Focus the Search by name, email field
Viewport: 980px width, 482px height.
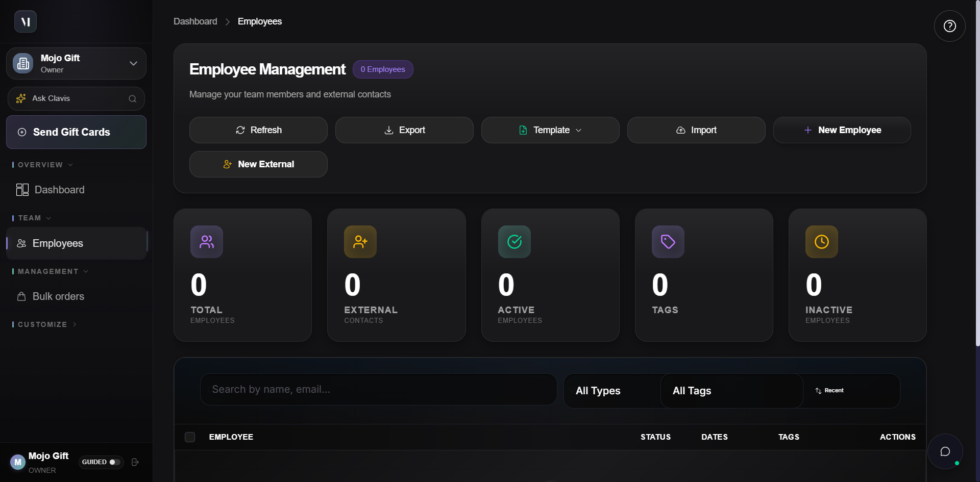click(x=378, y=390)
